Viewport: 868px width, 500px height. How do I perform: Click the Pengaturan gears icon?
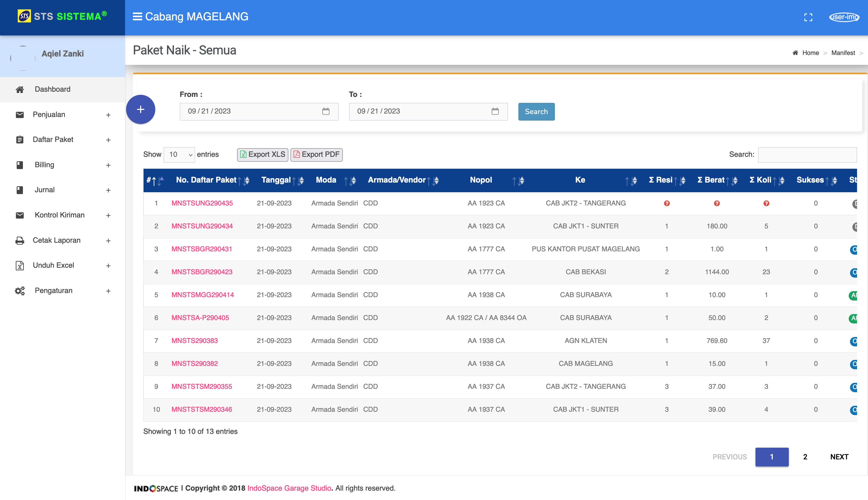[20, 291]
